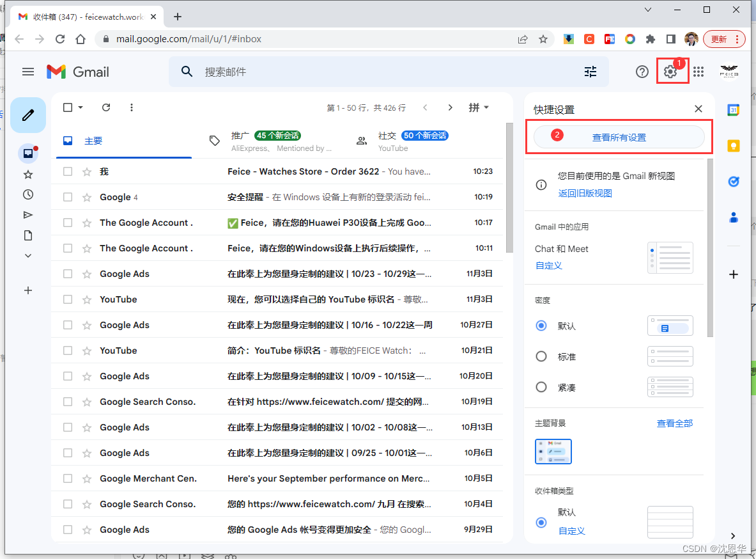756x559 pixels.
Task: Click the browser 更新 button
Action: tap(724, 39)
